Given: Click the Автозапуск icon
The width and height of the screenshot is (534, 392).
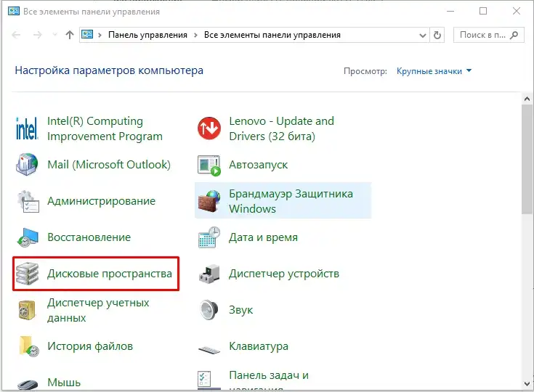Looking at the screenshot, I should (x=209, y=166).
